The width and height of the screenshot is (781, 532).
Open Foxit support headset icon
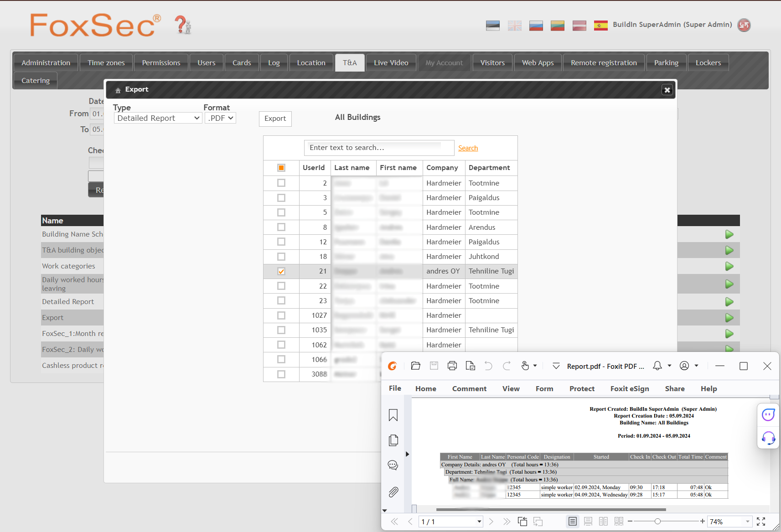click(x=768, y=438)
